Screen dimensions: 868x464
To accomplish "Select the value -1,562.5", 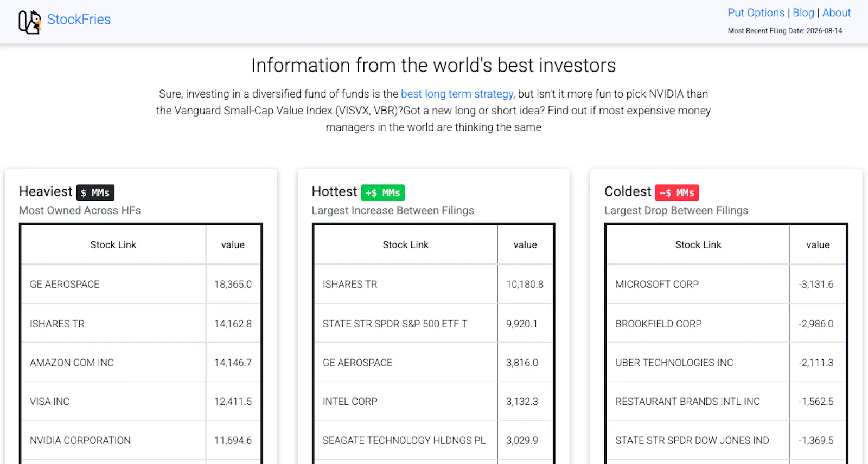I will coord(816,402).
